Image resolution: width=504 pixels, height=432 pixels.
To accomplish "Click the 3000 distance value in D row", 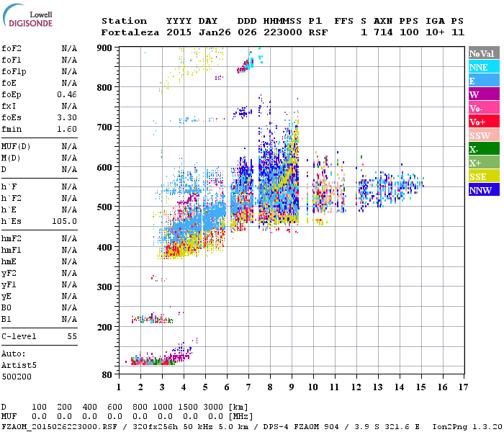I will tap(213, 408).
